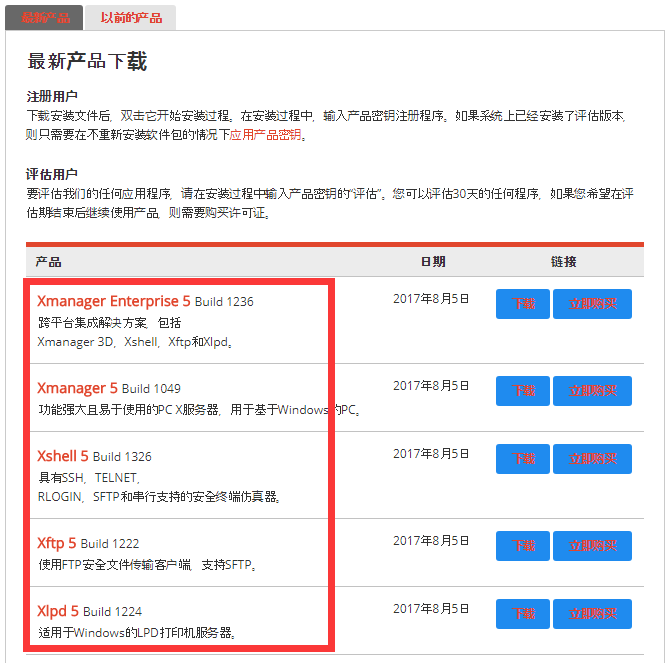Click the 最新产品下载 heading
Screen dimensions: 667x663
(x=87, y=61)
